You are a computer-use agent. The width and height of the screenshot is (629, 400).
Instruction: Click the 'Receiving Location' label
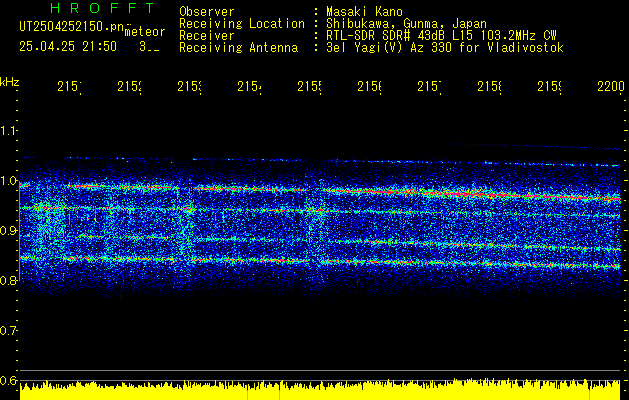242,24
